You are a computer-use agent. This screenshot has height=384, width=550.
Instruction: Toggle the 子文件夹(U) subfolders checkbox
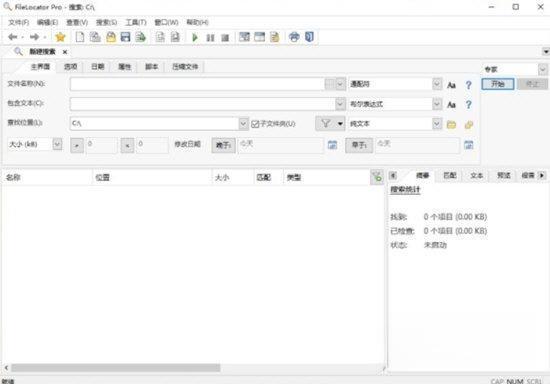(x=255, y=124)
